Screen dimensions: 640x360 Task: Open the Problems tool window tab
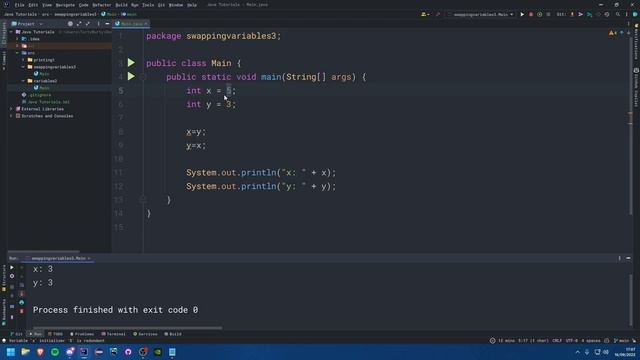click(82, 334)
